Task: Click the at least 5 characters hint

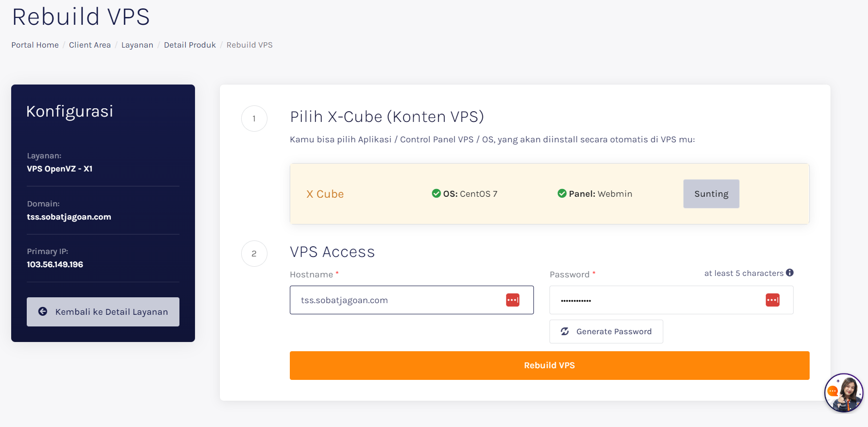Action: pyautogui.click(x=744, y=273)
